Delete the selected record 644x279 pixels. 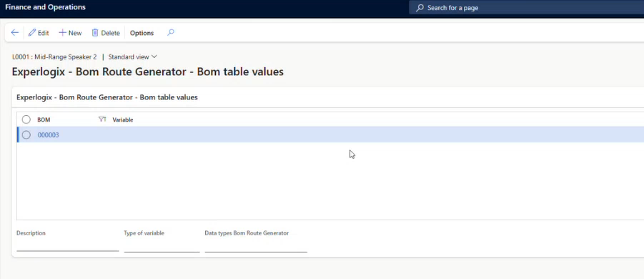(106, 33)
